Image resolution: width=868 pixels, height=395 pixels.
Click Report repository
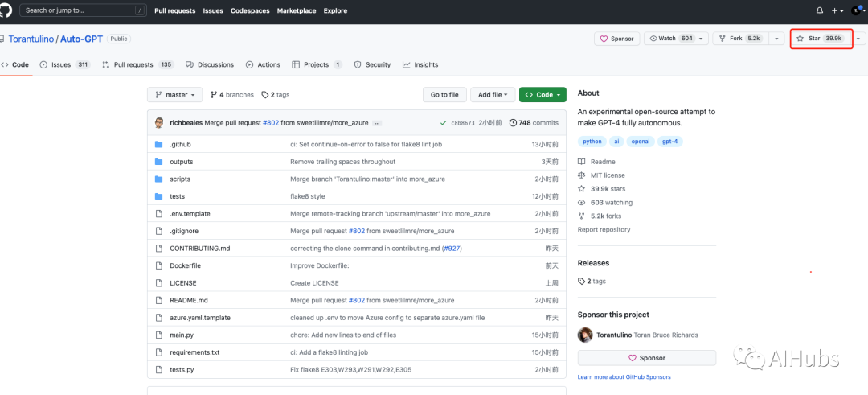(604, 229)
